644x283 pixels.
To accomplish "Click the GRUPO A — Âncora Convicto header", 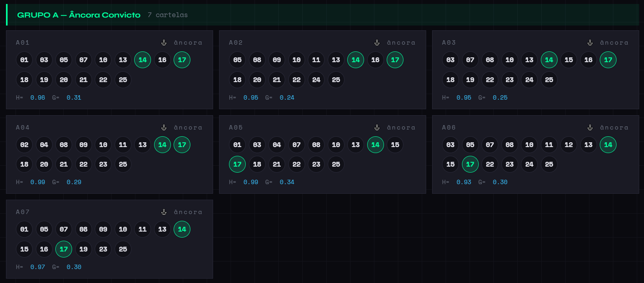I will [79, 15].
